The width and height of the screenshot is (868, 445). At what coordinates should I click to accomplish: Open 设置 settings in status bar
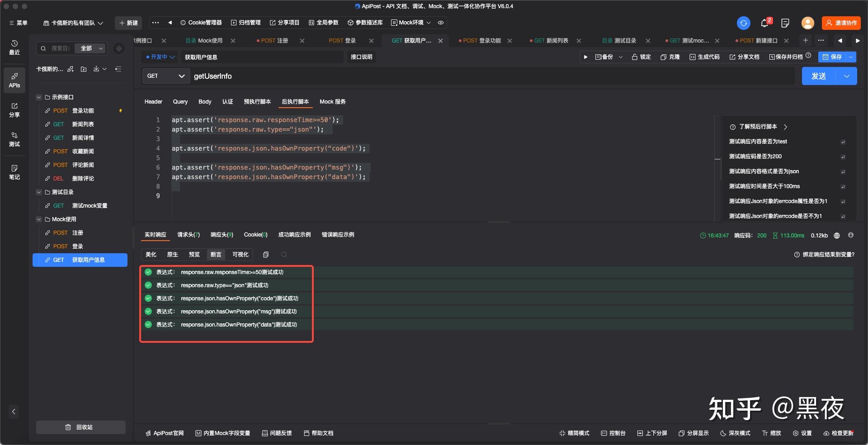pos(802,433)
